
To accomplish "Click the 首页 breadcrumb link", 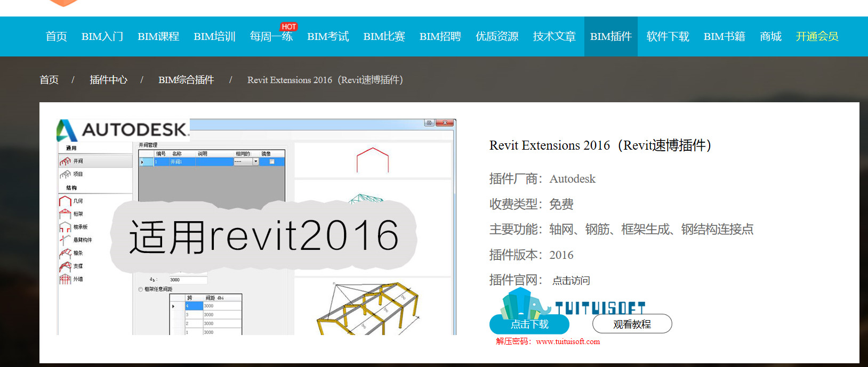I will (x=49, y=80).
